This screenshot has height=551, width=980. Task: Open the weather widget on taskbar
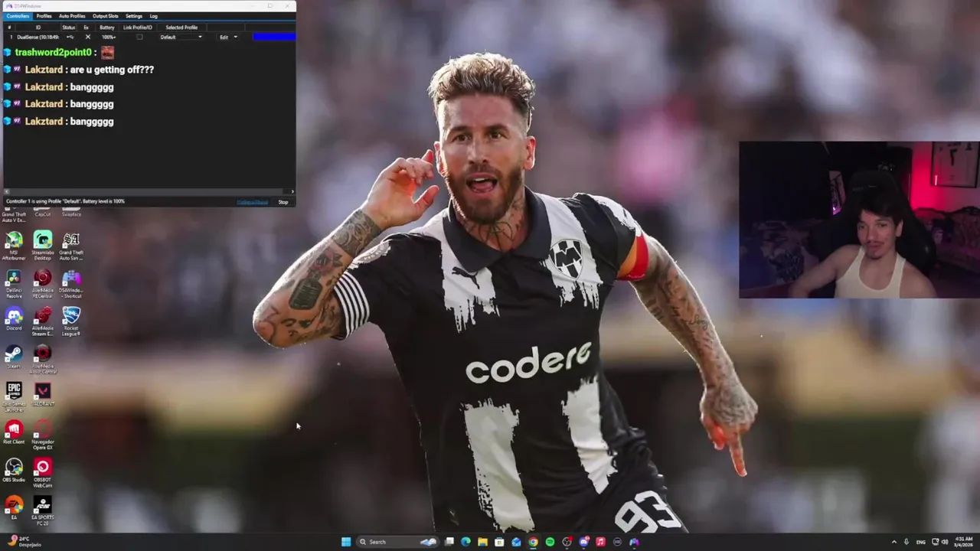(23, 541)
